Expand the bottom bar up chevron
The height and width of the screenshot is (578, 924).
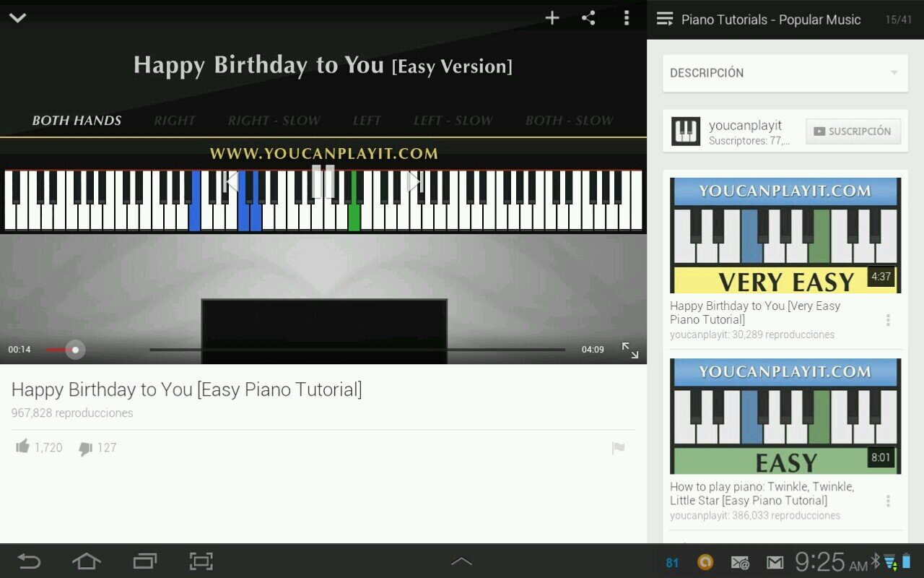461,561
